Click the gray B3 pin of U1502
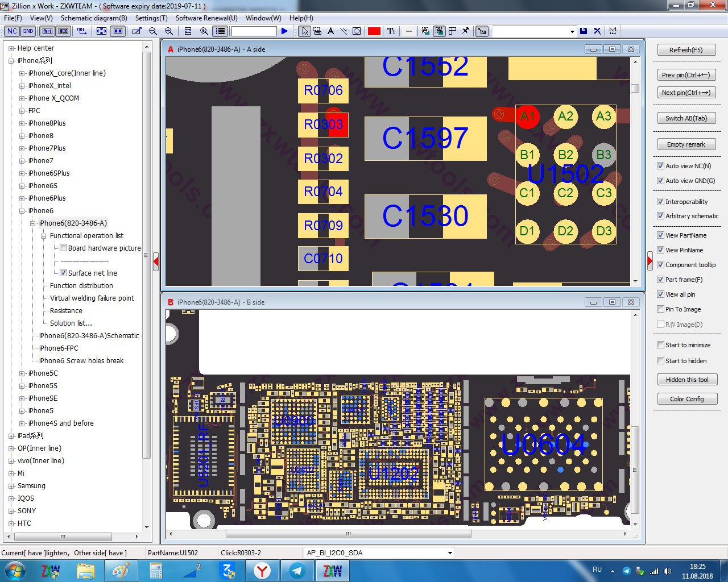 coord(603,155)
